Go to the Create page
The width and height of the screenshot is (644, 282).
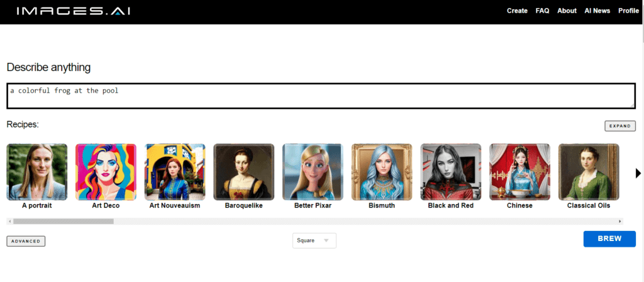517,11
